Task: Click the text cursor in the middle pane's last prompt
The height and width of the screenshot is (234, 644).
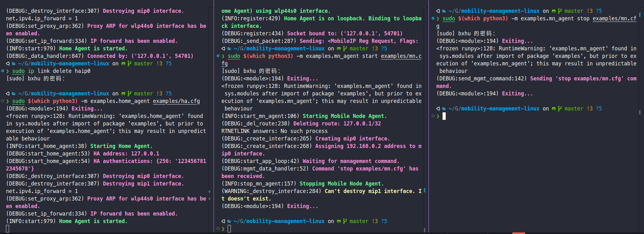Action: [x=229, y=229]
